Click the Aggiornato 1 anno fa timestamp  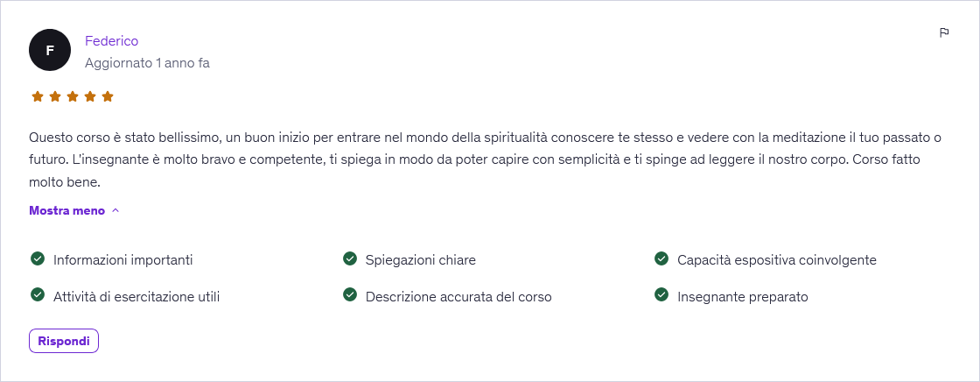(x=147, y=63)
